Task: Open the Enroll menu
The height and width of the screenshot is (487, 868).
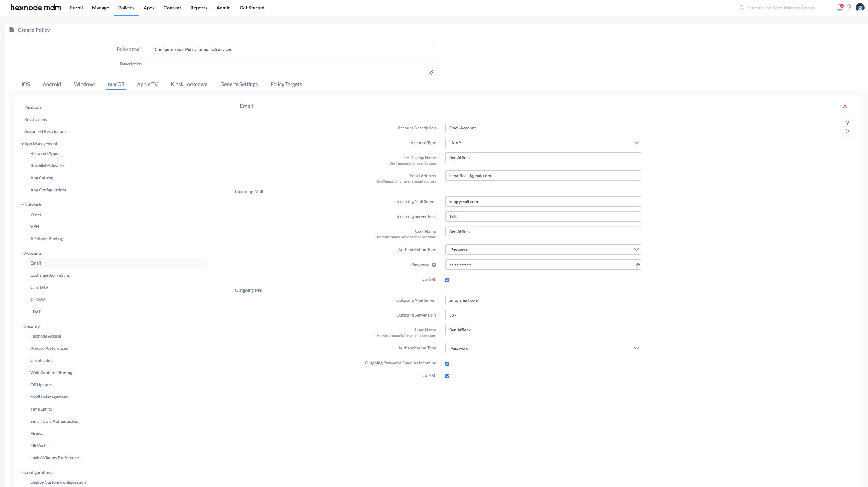Action: click(x=76, y=7)
